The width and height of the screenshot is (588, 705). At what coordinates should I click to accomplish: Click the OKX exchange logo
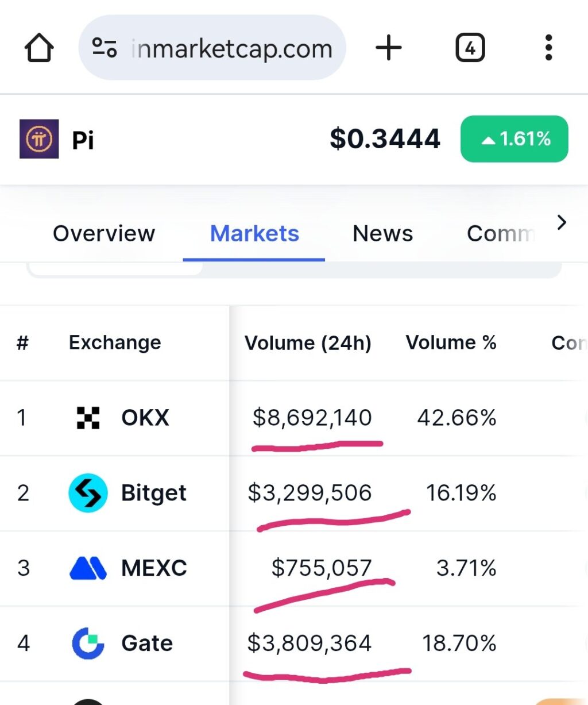point(88,418)
